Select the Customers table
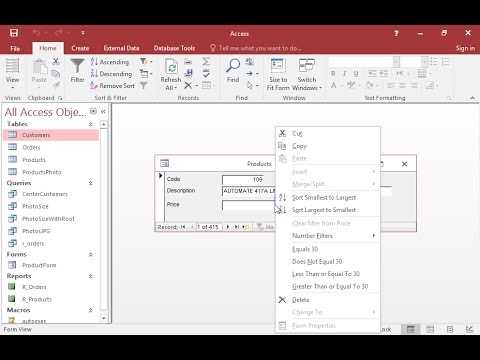 (x=51, y=135)
